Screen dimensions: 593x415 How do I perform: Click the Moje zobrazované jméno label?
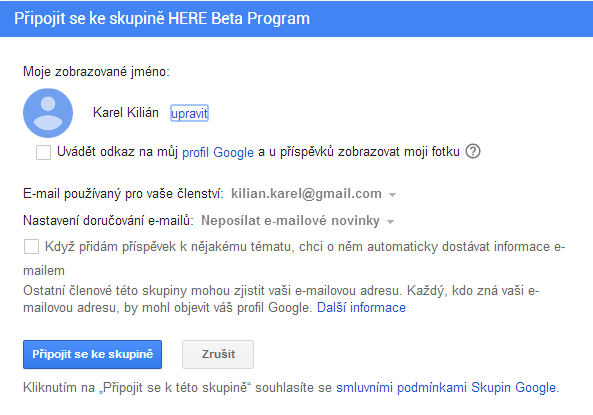point(96,71)
